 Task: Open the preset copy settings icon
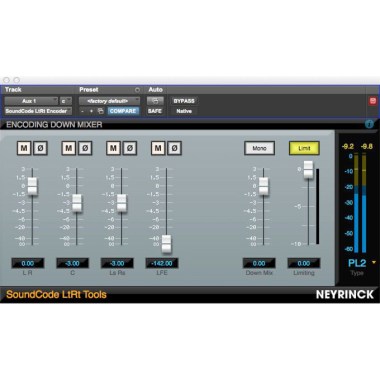click(x=100, y=111)
